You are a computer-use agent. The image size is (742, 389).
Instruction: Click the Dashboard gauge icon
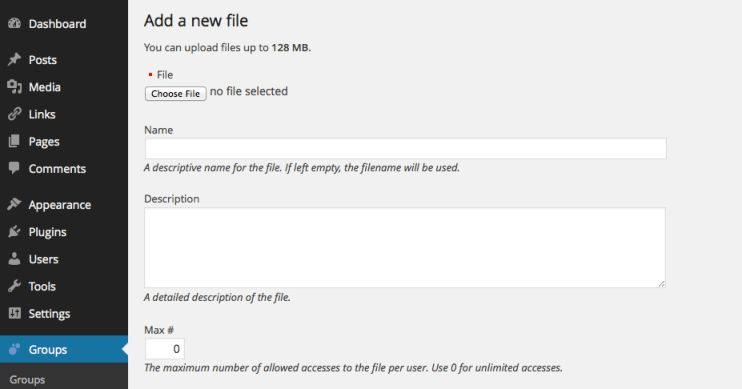[15, 23]
